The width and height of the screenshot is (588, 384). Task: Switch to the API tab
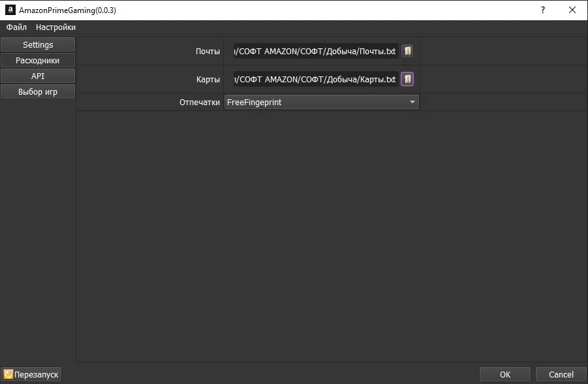(38, 76)
